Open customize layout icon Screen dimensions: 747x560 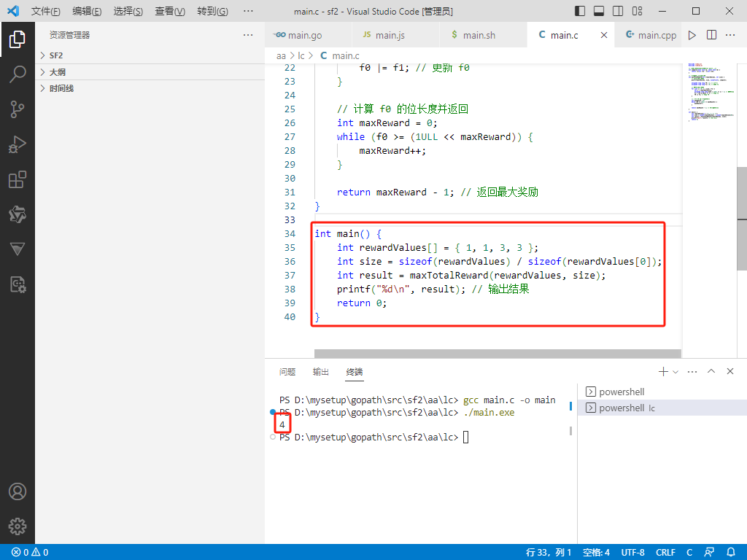coord(637,11)
